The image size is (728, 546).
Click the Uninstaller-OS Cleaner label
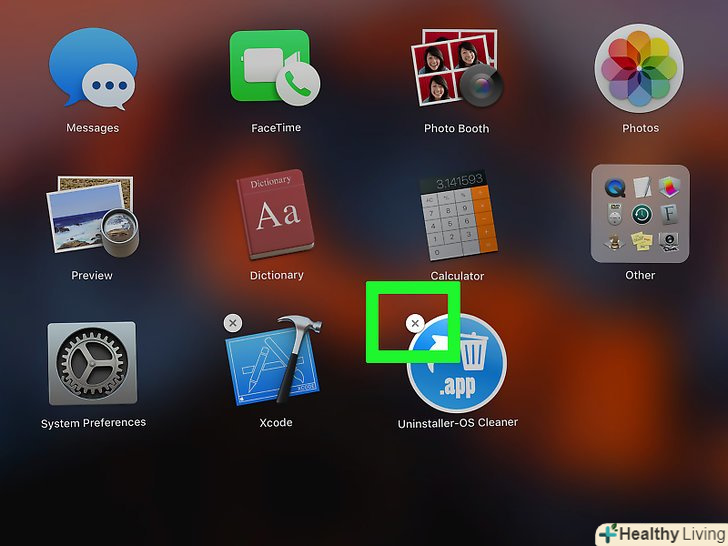[457, 423]
